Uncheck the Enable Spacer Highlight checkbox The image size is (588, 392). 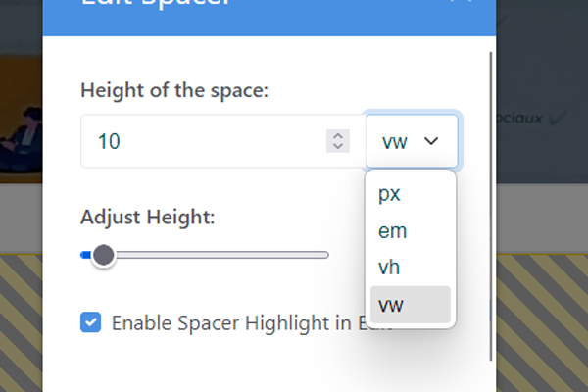point(91,322)
